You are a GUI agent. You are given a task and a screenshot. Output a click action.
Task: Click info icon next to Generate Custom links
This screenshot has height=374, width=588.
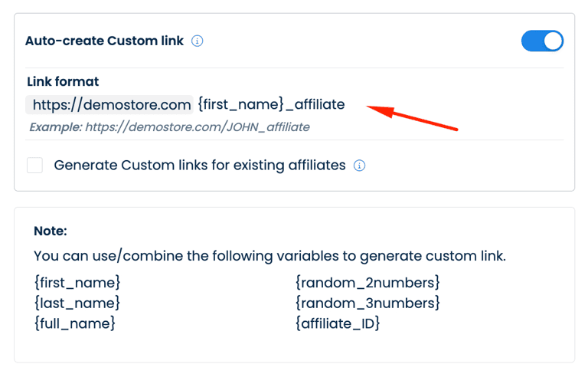[359, 166]
